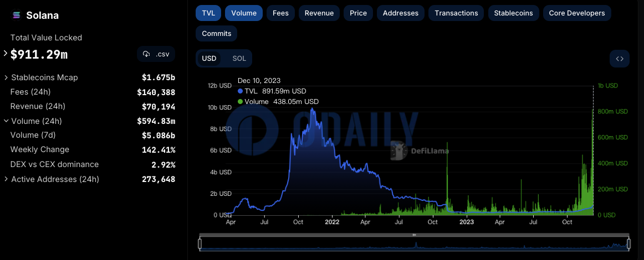Click the Weekly Change label
The width and height of the screenshot is (644, 260).
pyautogui.click(x=40, y=150)
